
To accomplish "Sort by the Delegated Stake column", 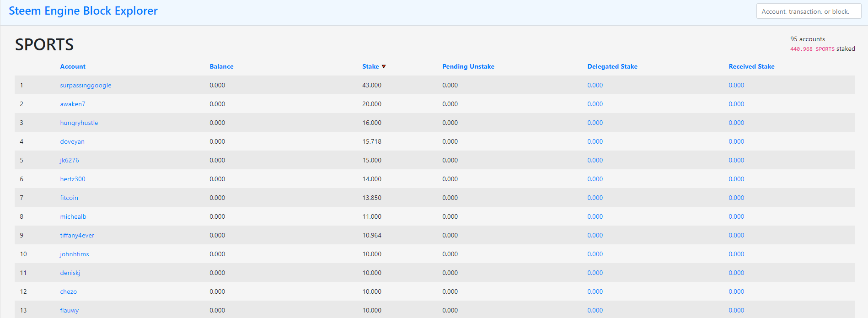I will point(612,66).
